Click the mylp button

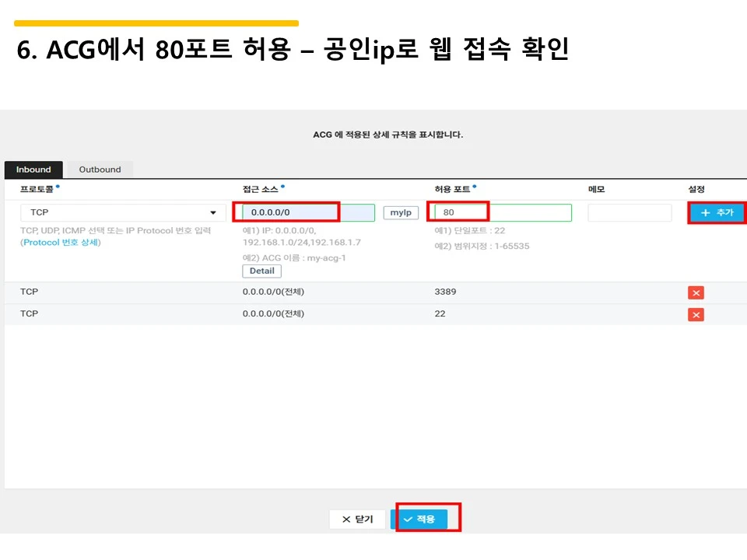click(x=401, y=212)
